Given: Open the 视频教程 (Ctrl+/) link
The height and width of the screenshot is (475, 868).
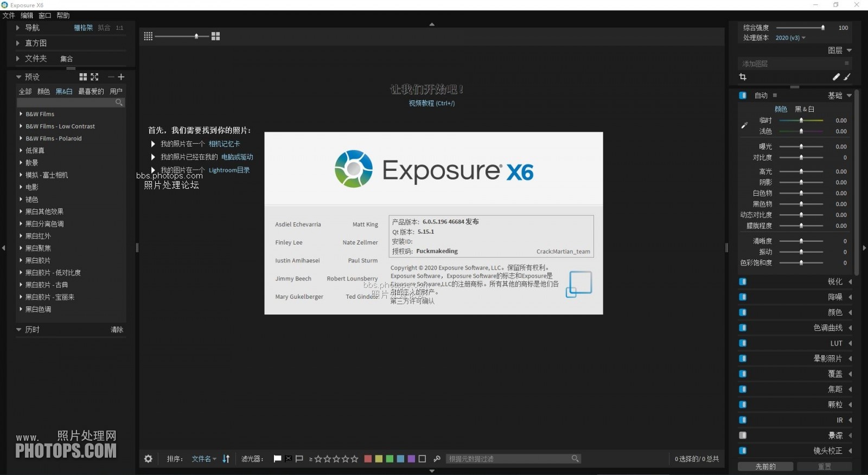Looking at the screenshot, I should (x=432, y=103).
